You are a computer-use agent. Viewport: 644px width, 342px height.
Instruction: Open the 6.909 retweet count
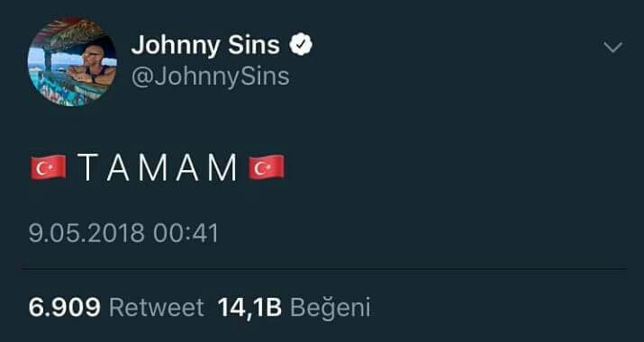pyautogui.click(x=65, y=307)
